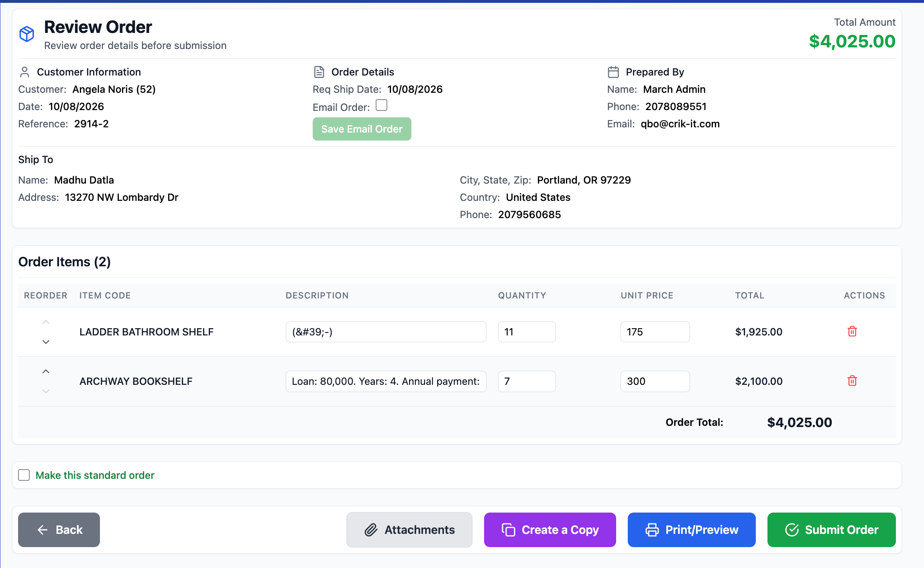Move ARCHWAY BOOKSHELF up with the arrow
This screenshot has width=924, height=568.
46,372
